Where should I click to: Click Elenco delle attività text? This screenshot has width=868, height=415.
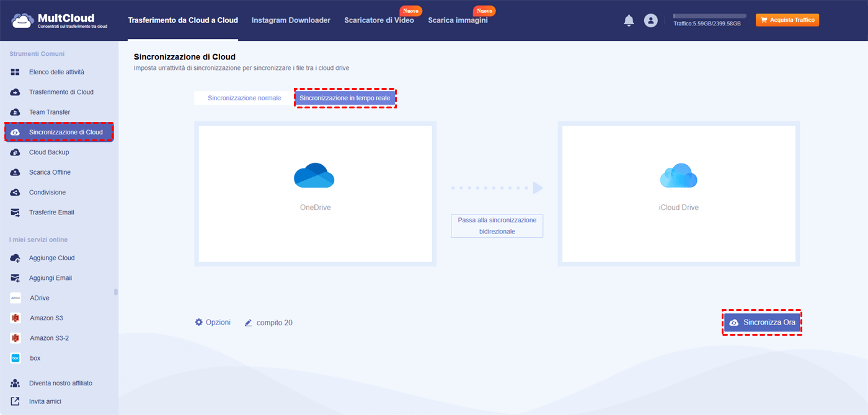click(56, 72)
